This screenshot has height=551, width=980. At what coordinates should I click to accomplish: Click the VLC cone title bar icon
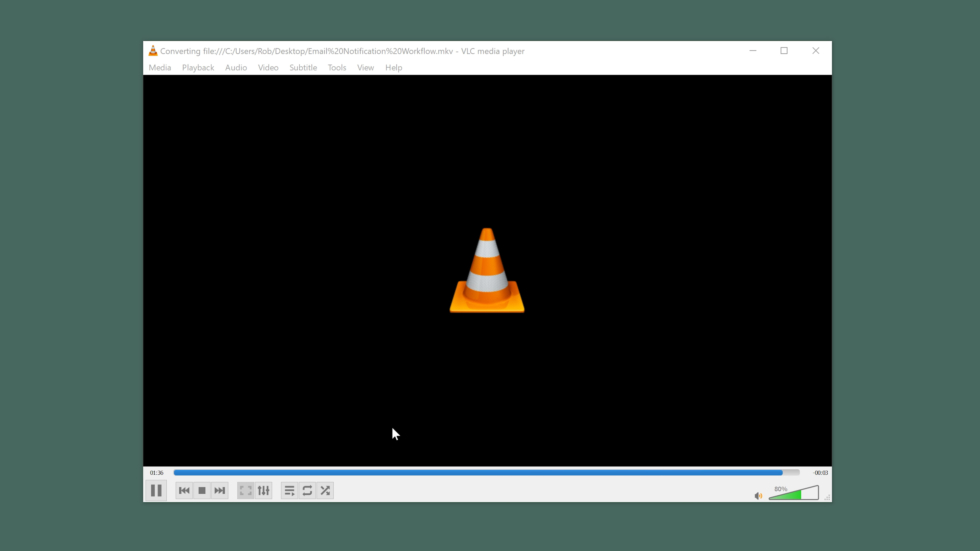tap(153, 51)
